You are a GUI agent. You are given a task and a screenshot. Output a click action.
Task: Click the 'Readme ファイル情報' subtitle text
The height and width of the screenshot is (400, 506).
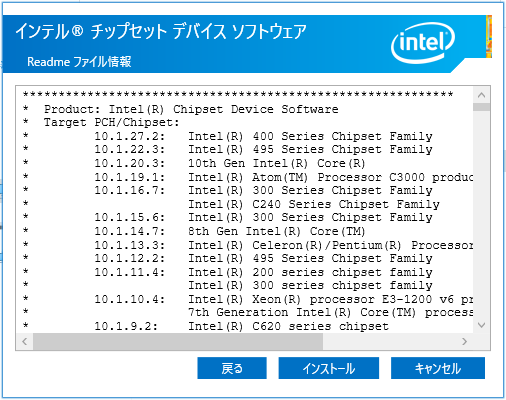(79, 62)
